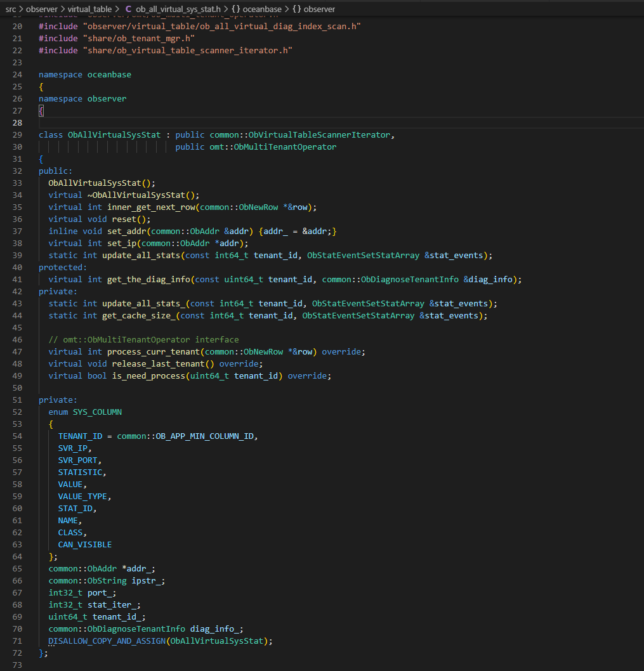
Task: Click the 'diag_info_' member variable
Action: [214, 629]
